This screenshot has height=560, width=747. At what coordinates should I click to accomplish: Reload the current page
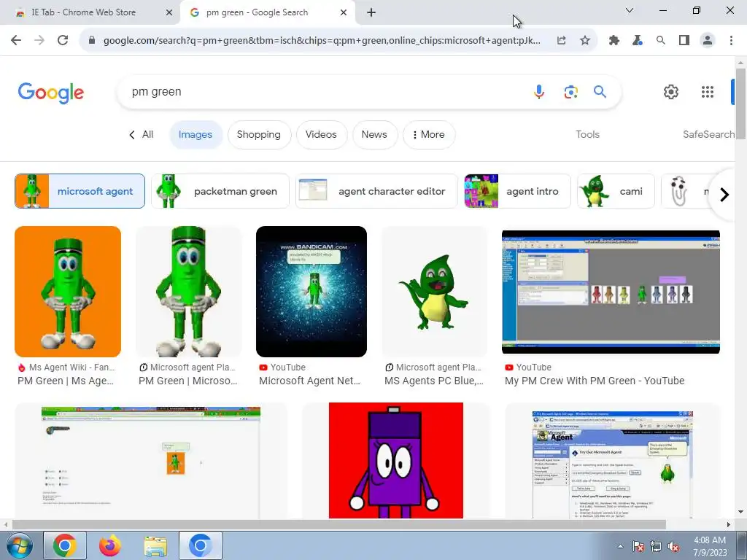click(63, 41)
